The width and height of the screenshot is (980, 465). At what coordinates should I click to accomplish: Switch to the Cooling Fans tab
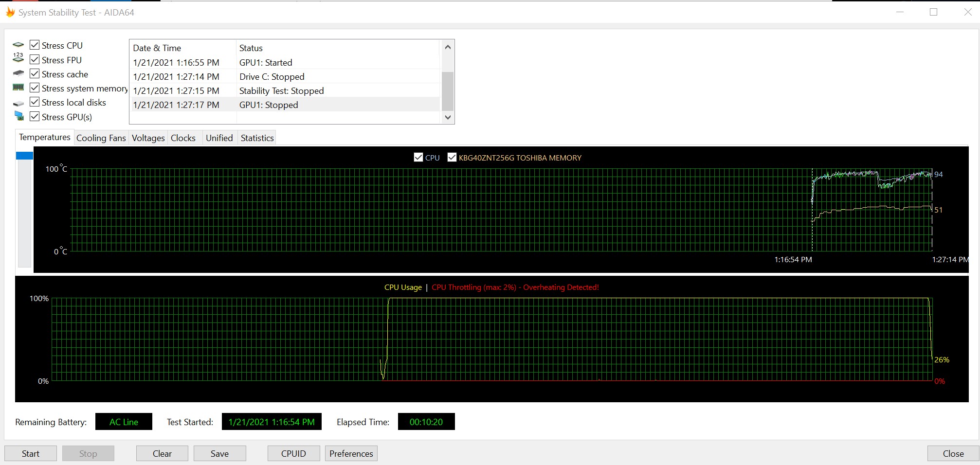(101, 138)
